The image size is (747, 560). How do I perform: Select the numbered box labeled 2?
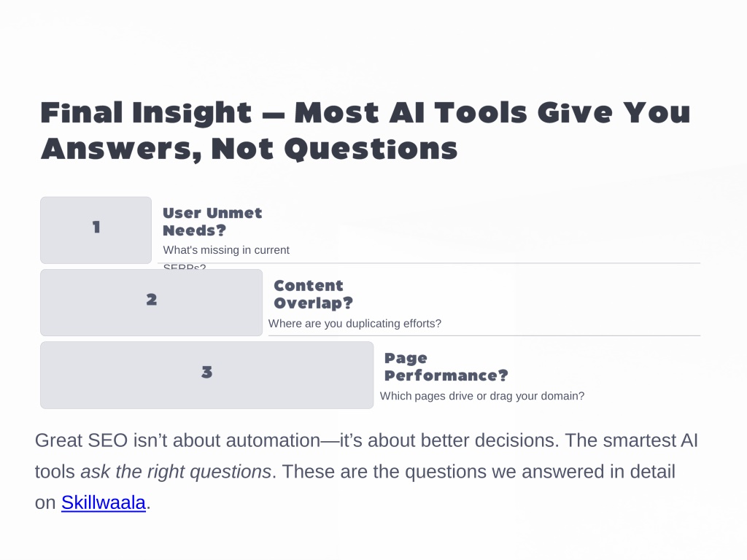pyautogui.click(x=152, y=303)
